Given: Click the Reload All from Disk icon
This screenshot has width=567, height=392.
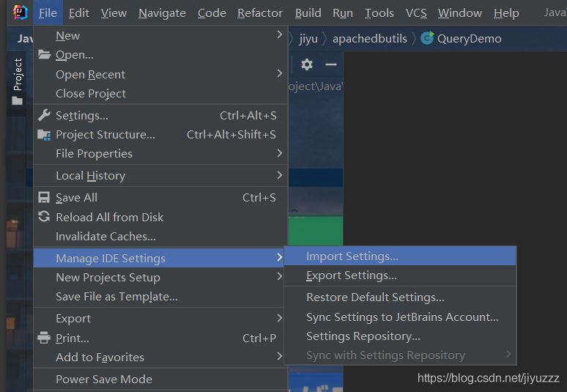Looking at the screenshot, I should point(44,217).
